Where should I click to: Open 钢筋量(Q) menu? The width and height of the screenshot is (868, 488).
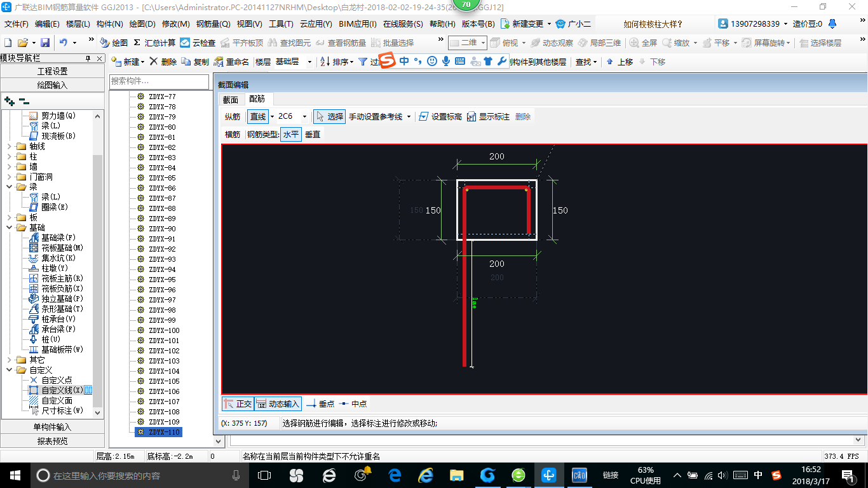tap(213, 24)
